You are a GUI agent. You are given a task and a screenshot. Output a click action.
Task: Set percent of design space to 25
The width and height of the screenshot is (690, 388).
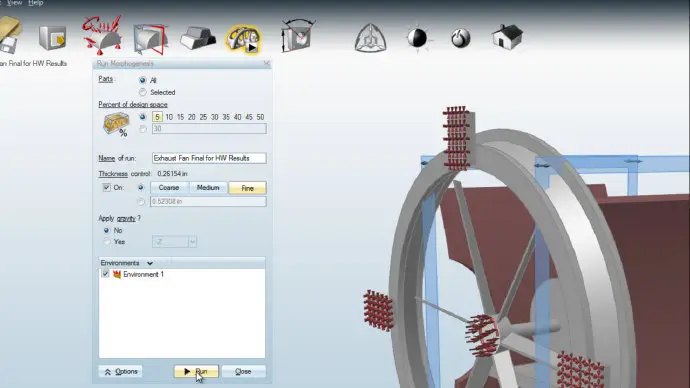(x=203, y=117)
